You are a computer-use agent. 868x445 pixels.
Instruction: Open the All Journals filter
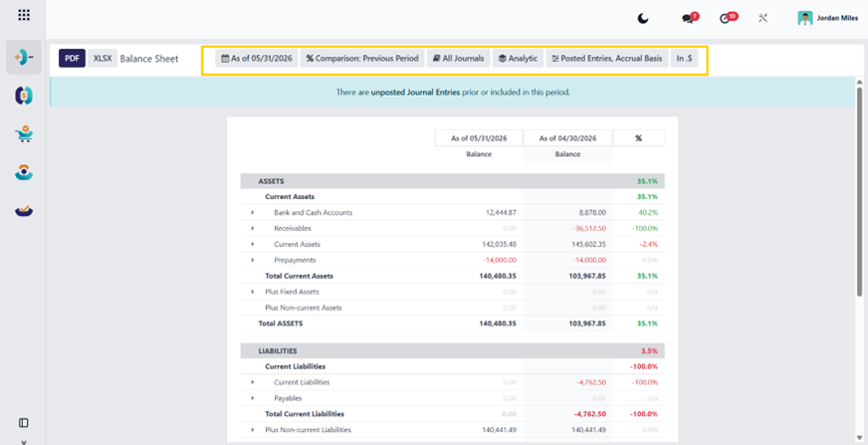(458, 58)
